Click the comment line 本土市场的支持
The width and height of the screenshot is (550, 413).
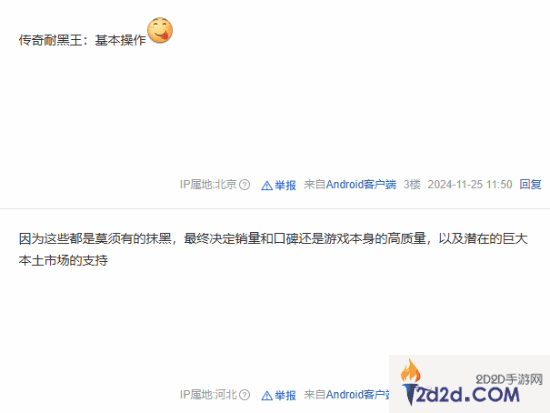click(x=63, y=260)
